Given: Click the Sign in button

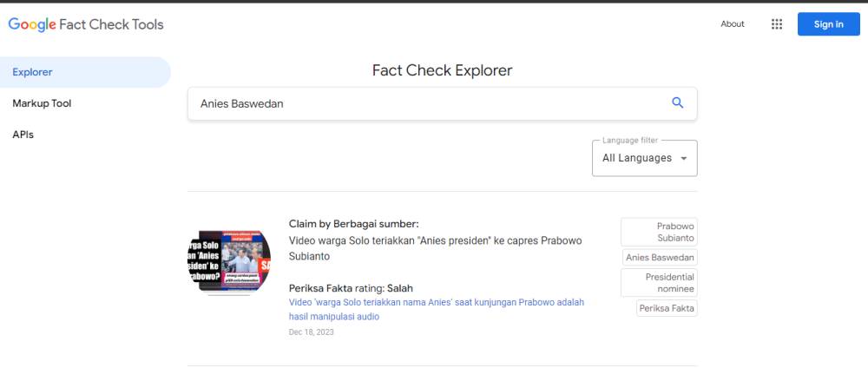Looking at the screenshot, I should pyautogui.click(x=829, y=23).
